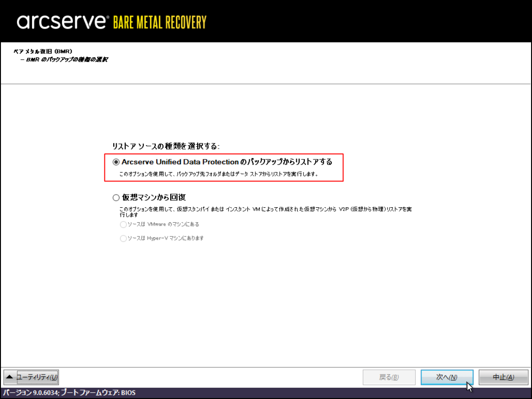532x399 pixels.
Task: Click the version 9.0.6034 status bar text
Action: coord(70,392)
